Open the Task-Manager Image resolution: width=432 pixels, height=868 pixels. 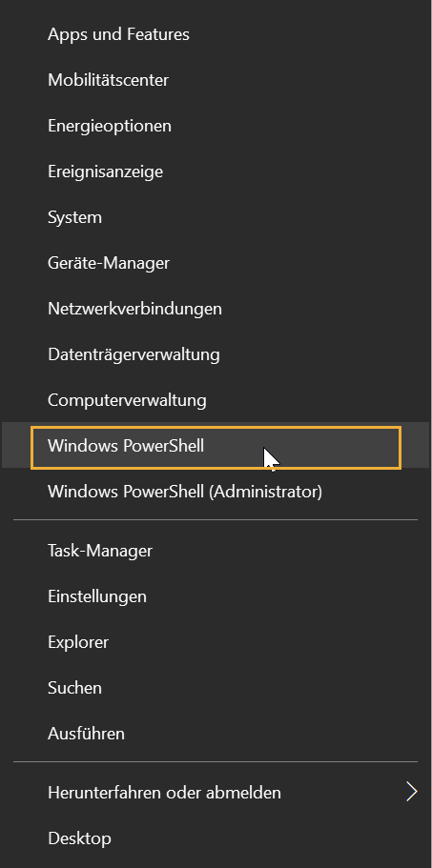tap(216, 551)
